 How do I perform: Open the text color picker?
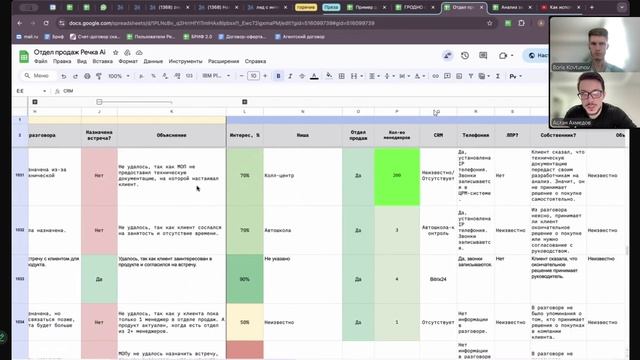click(x=314, y=76)
